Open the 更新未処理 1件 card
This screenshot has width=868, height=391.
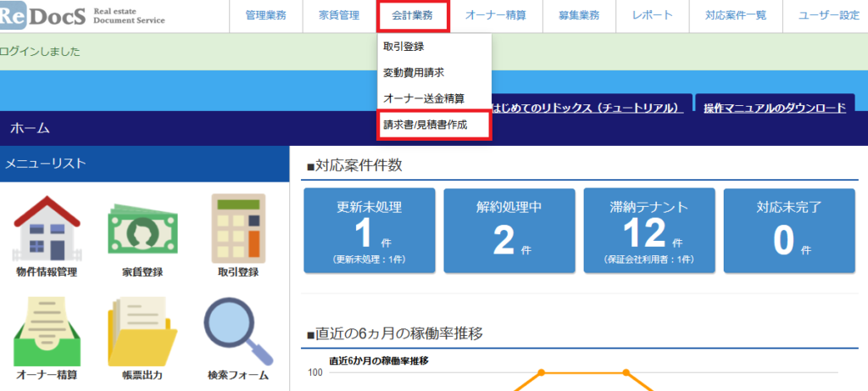[370, 231]
